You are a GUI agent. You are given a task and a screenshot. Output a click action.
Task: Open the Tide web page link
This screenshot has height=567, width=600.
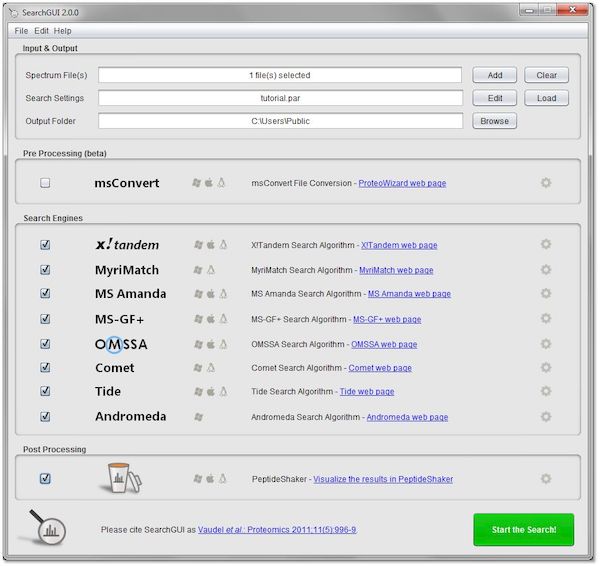click(367, 392)
